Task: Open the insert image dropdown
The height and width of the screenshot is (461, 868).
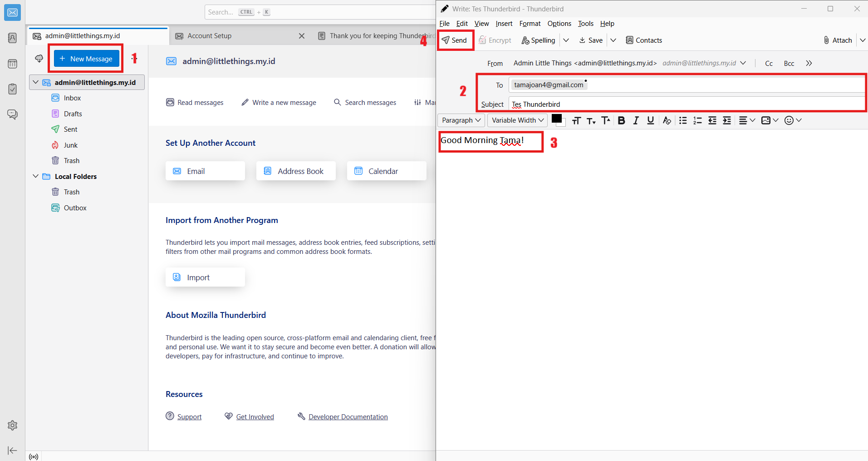Action: (x=770, y=120)
